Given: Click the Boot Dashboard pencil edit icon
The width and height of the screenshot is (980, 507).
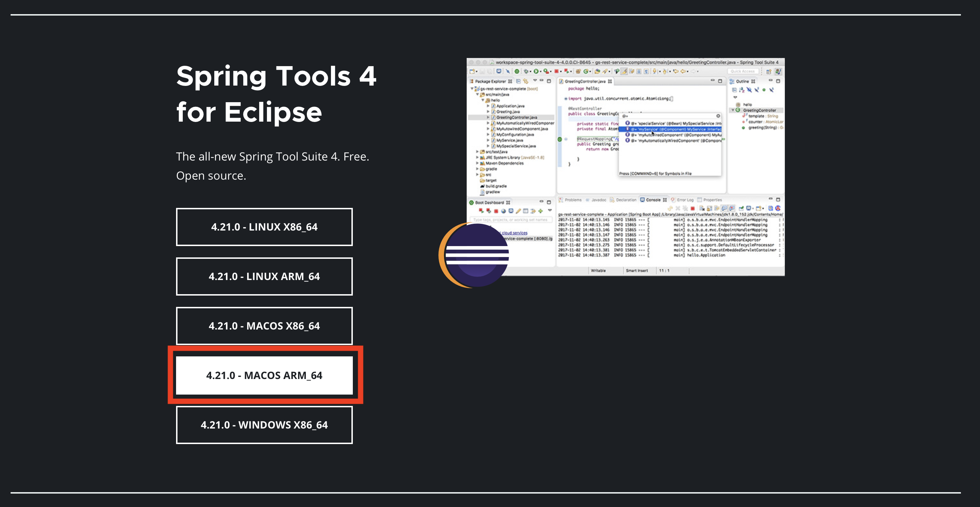Looking at the screenshot, I should pos(518,211).
